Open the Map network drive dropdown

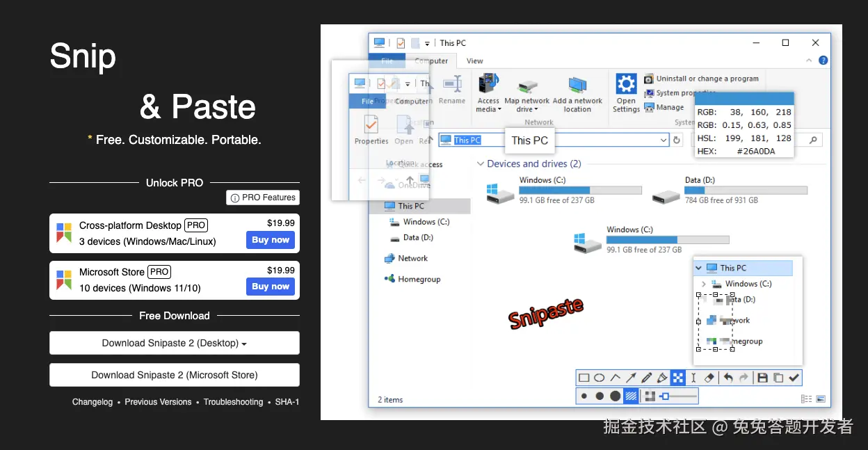coord(527,110)
